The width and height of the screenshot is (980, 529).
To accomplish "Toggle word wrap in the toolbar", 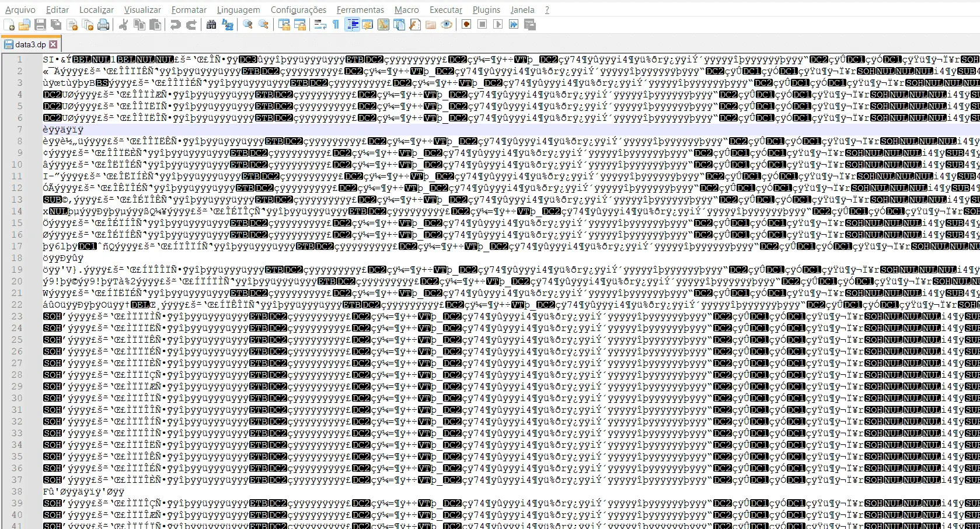I will [320, 25].
